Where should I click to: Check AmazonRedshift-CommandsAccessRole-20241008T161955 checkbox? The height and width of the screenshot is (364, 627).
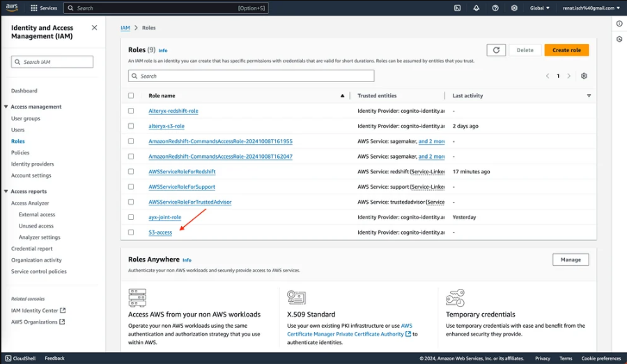pyautogui.click(x=131, y=141)
